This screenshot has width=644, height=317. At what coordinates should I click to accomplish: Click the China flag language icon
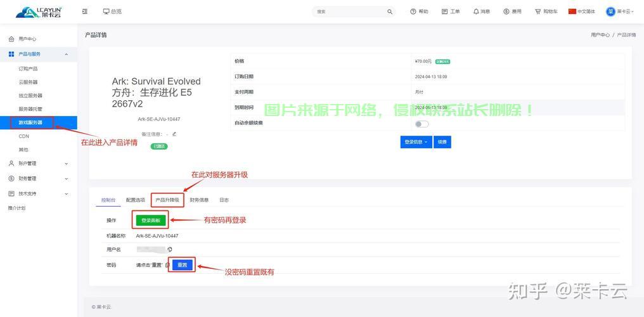(572, 11)
